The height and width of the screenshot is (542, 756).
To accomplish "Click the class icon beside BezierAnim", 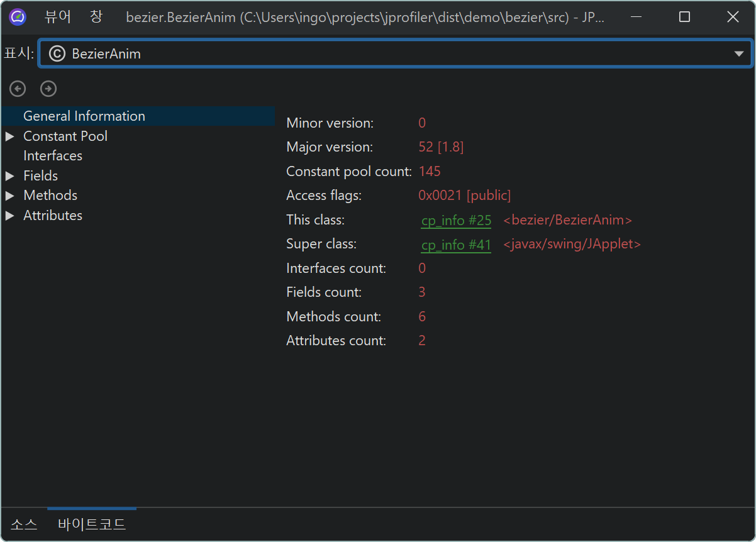I will point(57,54).
